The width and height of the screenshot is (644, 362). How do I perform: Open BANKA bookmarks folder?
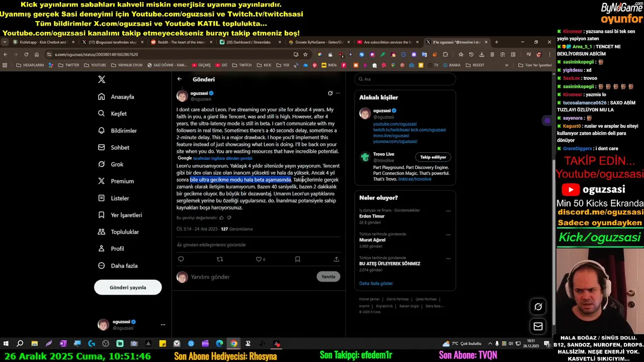(x=451, y=65)
